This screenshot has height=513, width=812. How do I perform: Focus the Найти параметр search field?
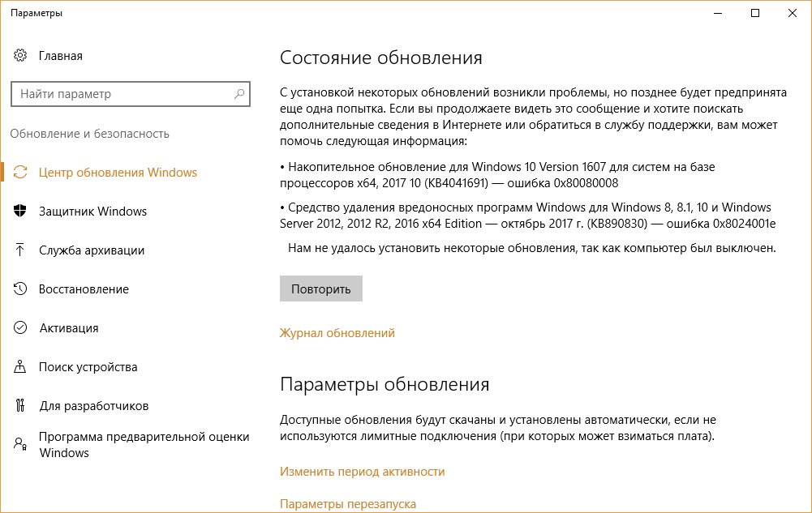pyautogui.click(x=122, y=94)
